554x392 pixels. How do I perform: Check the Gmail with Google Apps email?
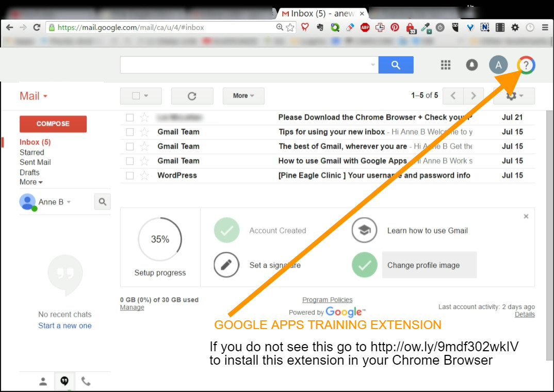point(130,161)
